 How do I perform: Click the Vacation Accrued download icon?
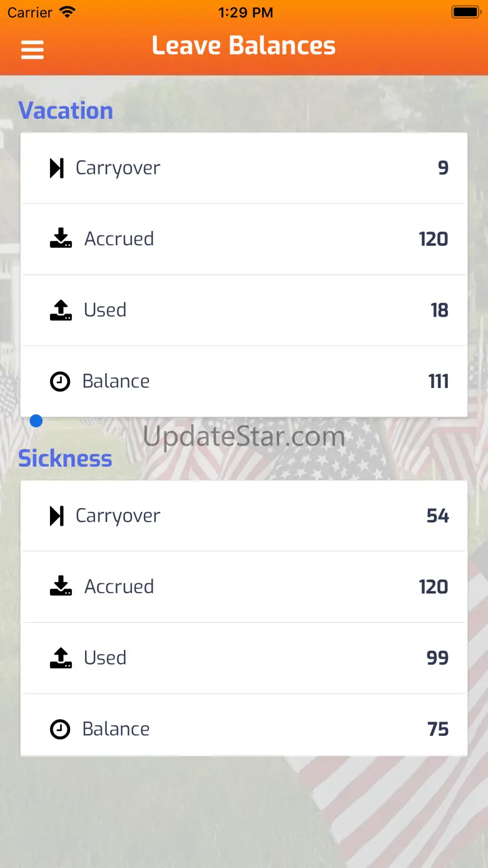61,238
